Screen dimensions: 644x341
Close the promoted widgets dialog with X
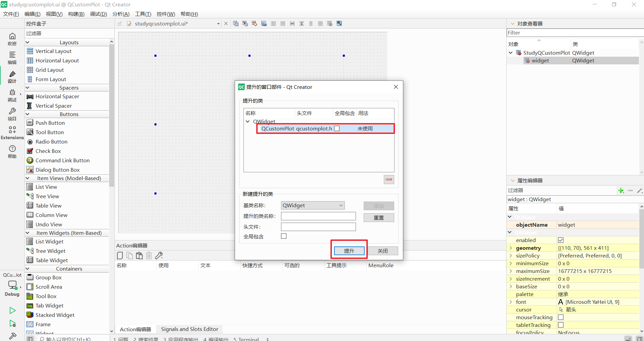click(x=396, y=87)
